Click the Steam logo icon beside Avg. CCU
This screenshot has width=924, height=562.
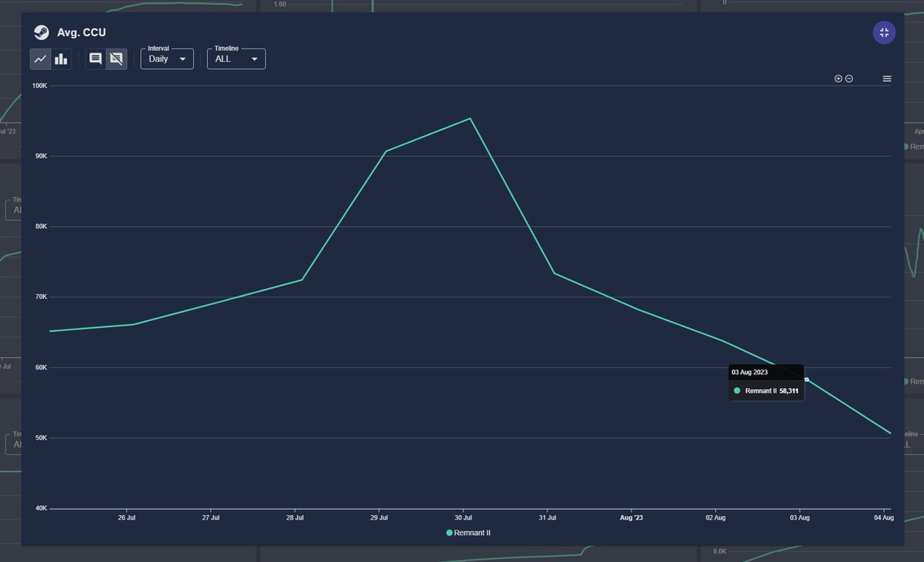point(41,32)
